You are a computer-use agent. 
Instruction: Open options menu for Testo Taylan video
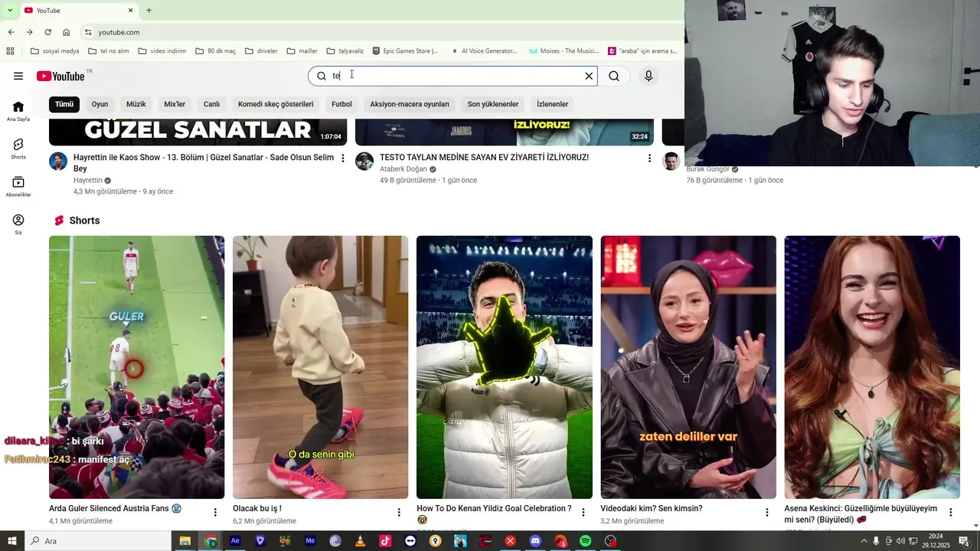[649, 158]
